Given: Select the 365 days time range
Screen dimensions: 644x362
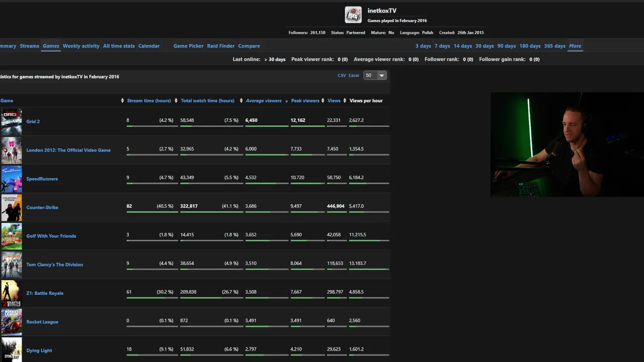Looking at the screenshot, I should [x=555, y=46].
